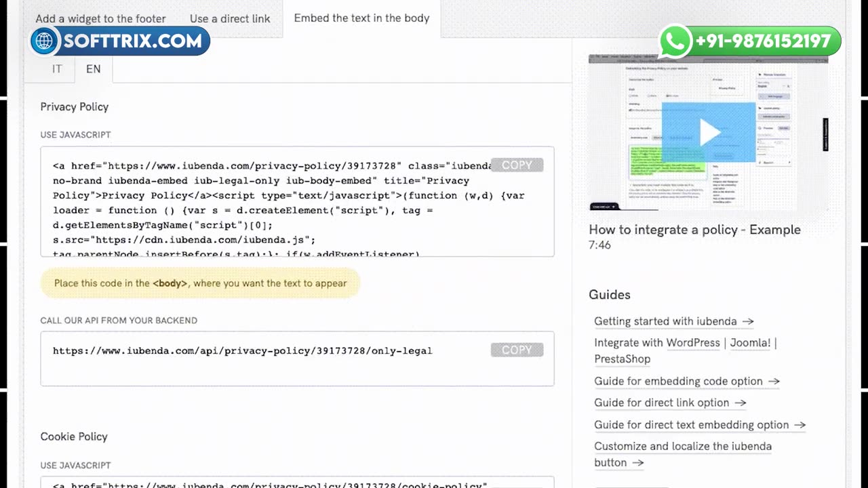Screen dimensions: 868x488
Task: Open the WordPress integration link
Action: pos(693,343)
